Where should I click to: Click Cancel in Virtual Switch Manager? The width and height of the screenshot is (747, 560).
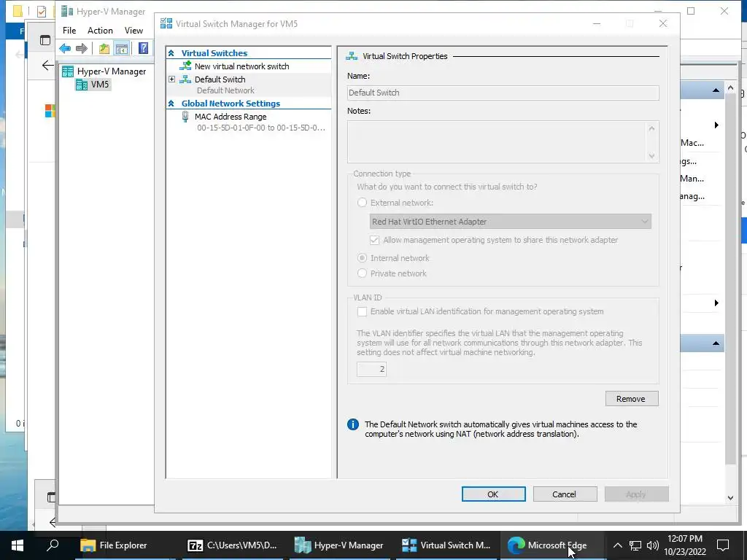(565, 494)
